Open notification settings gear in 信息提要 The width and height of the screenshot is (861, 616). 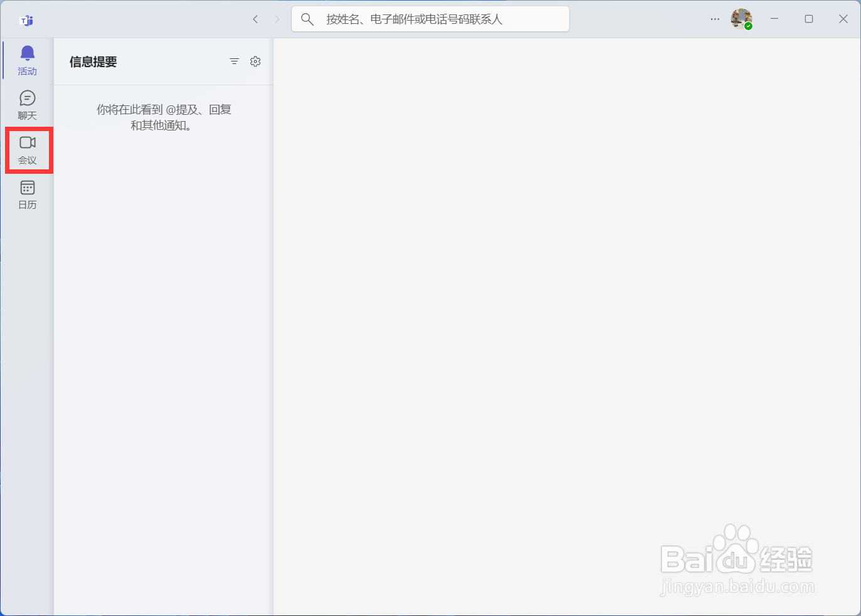[255, 61]
